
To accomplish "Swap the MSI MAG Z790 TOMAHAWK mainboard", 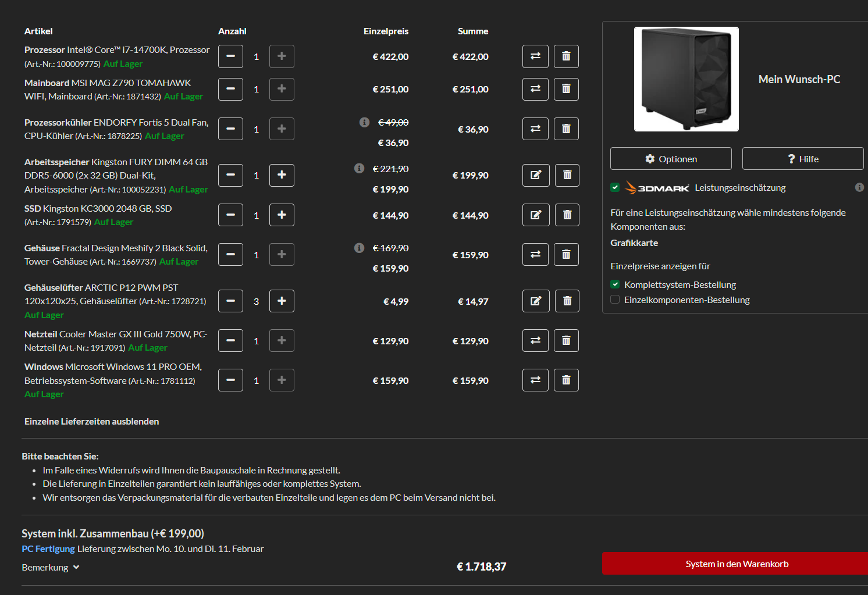I will (x=535, y=89).
